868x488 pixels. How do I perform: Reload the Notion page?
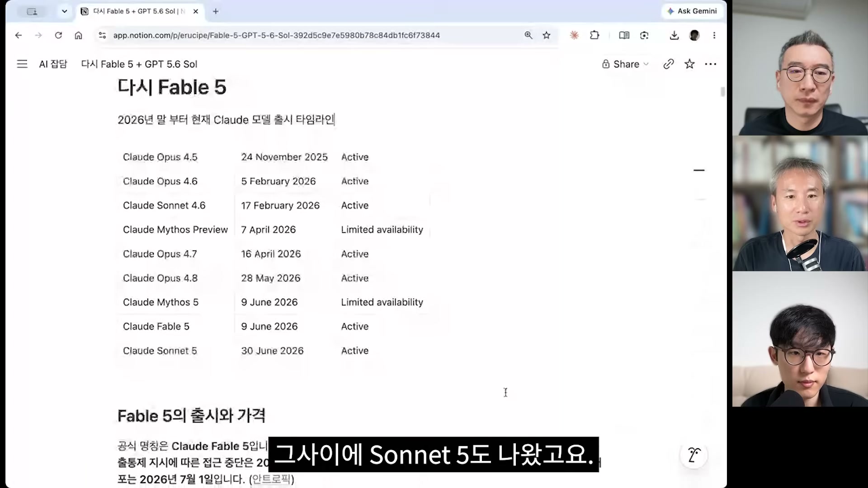pos(58,35)
